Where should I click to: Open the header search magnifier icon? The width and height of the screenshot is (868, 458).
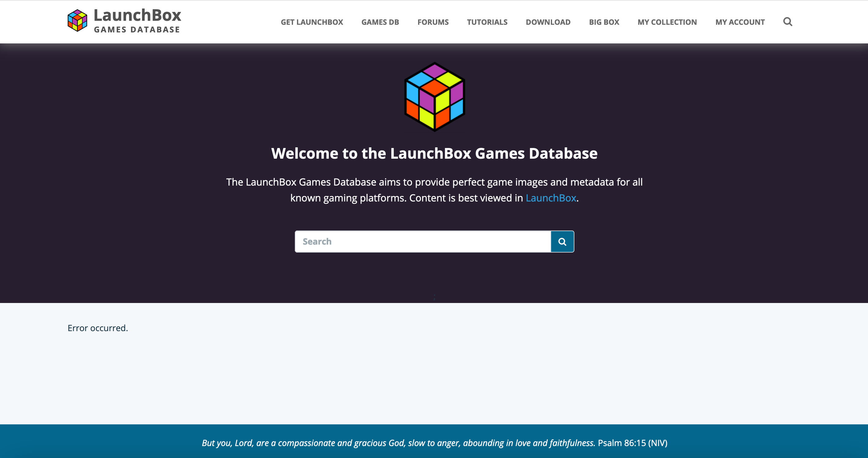pos(788,22)
